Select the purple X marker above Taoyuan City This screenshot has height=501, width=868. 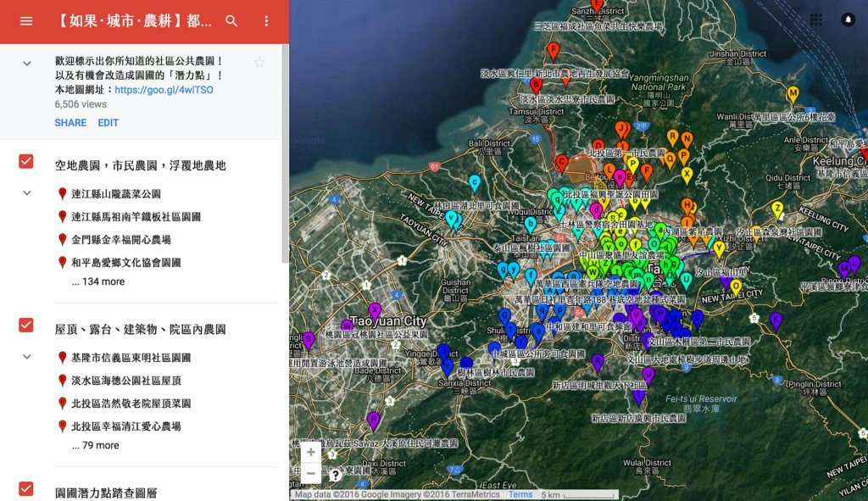tap(375, 310)
